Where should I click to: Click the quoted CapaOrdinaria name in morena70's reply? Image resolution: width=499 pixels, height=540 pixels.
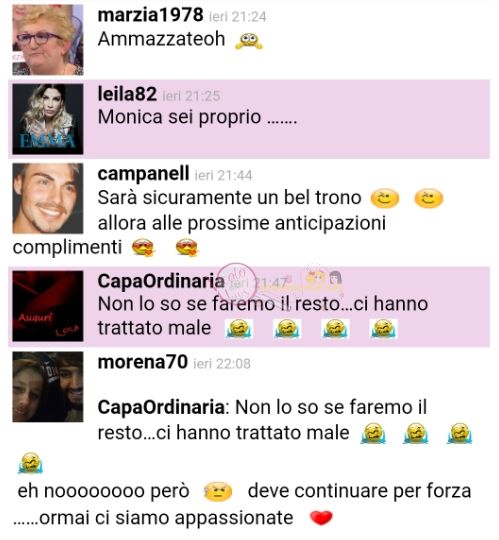[161, 407]
